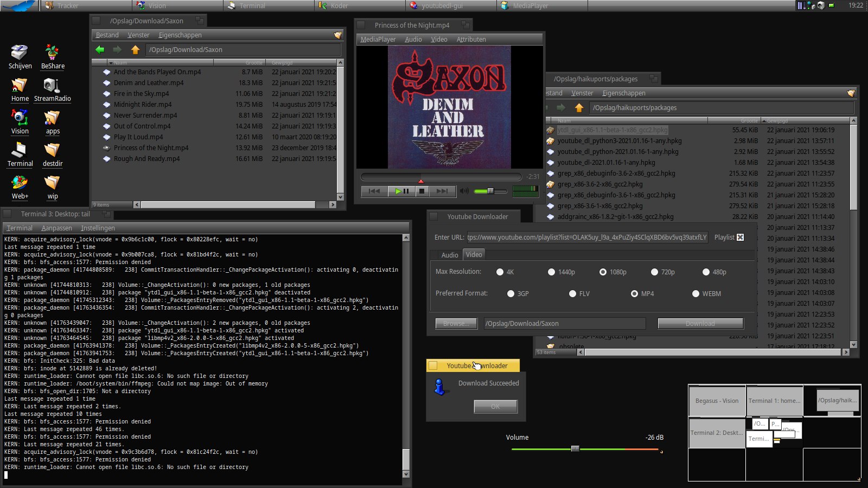Stop playback in MediaPlayer
Viewport: 868px width, 488px height.
(422, 191)
